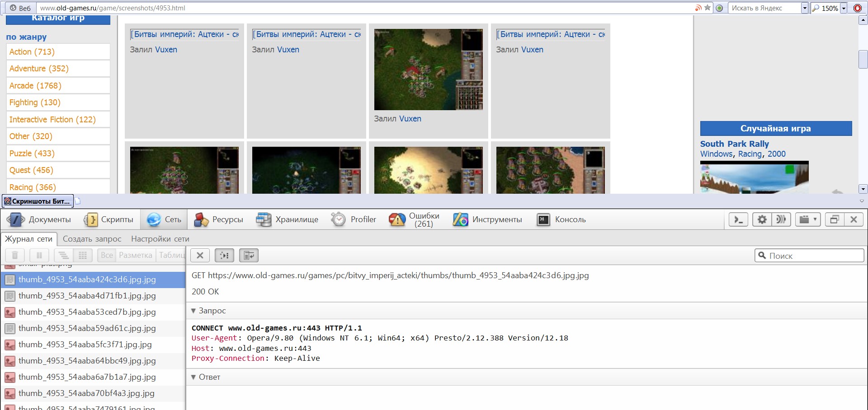Toggle line wrapping in request details
This screenshot has height=410, width=868.
(249, 256)
